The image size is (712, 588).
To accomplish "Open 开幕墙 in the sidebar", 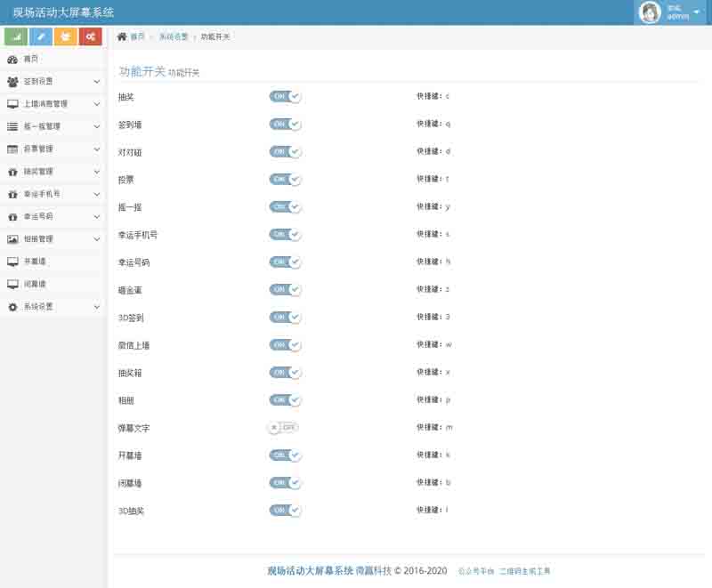I will tap(35, 262).
